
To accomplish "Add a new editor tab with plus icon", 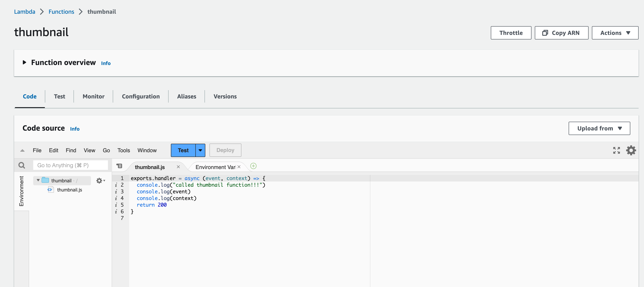I will pos(253,166).
